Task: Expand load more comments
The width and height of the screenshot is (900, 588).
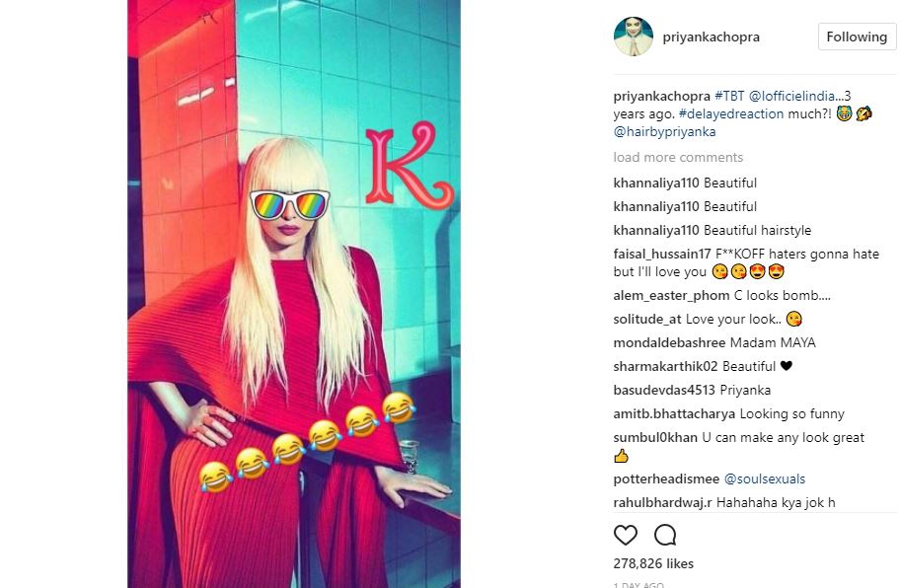Action: [678, 157]
